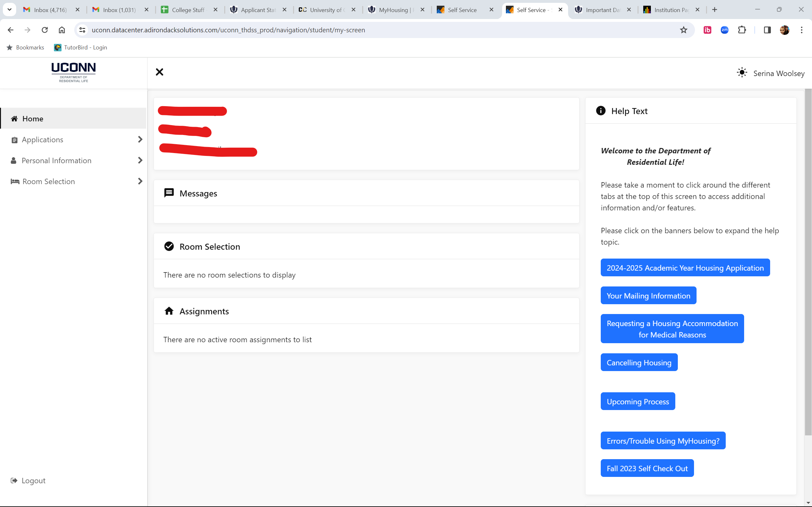Viewport: 812px width, 507px height.
Task: Click the Zoom extension icon
Action: [724, 30]
